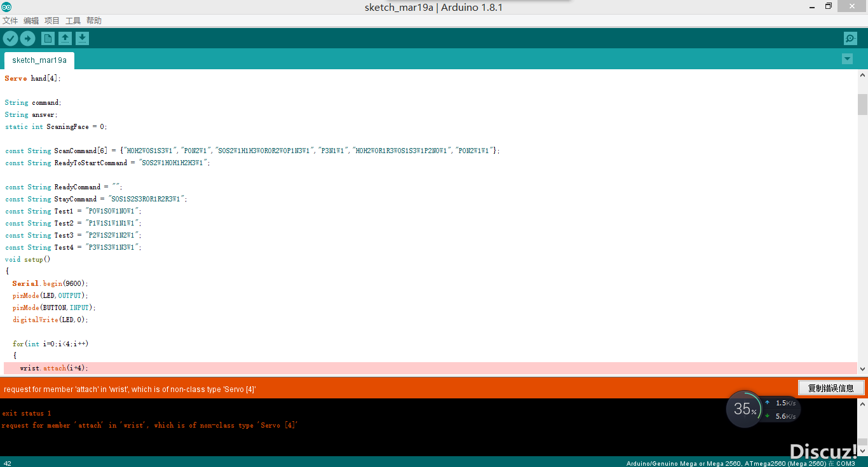Open the 编辑 menu
This screenshot has width=868, height=467.
click(31, 21)
